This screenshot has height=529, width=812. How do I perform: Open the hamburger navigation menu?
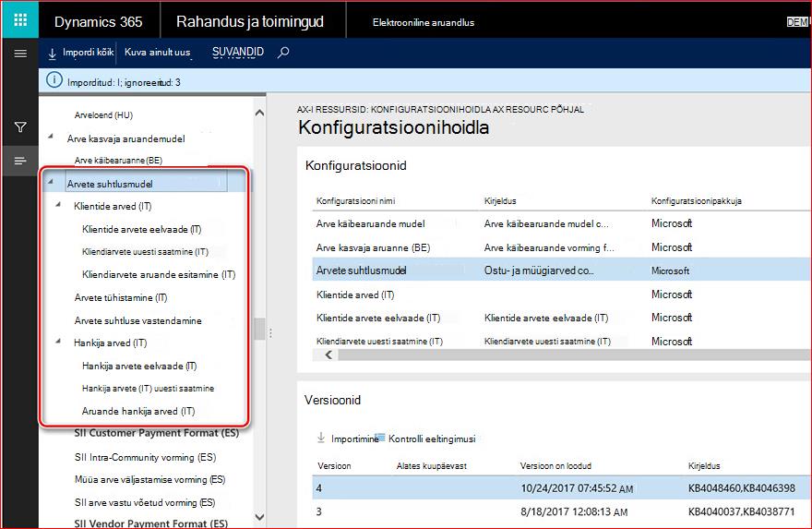pyautogui.click(x=20, y=54)
